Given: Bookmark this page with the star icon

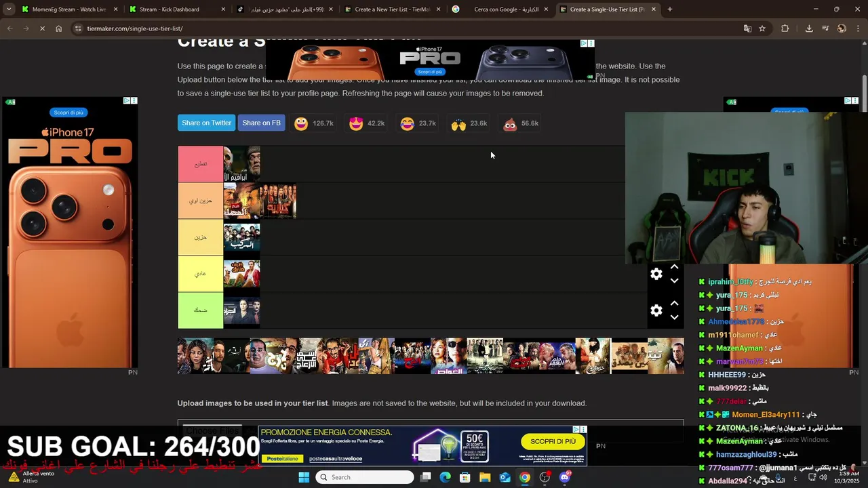Looking at the screenshot, I should (762, 28).
